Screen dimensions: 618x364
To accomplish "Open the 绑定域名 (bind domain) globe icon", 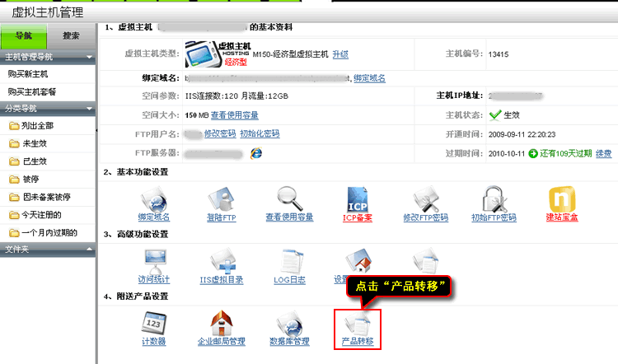I will tap(155, 199).
